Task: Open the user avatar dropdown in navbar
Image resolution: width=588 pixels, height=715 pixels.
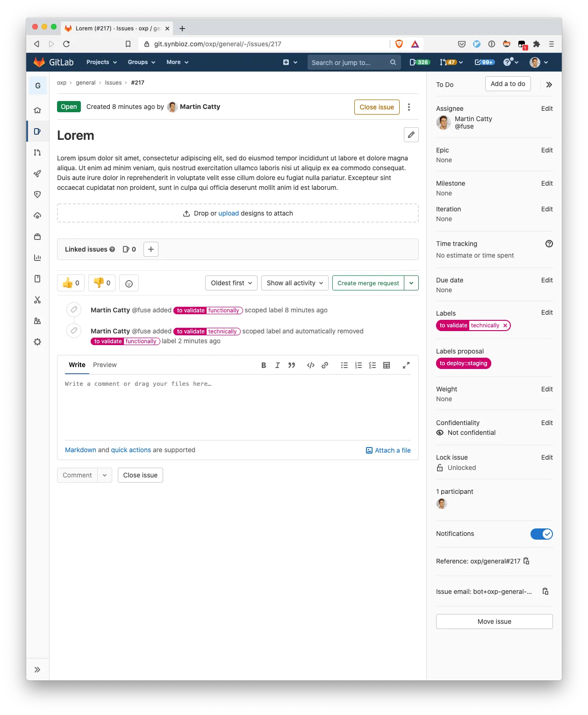Action: 539,62
